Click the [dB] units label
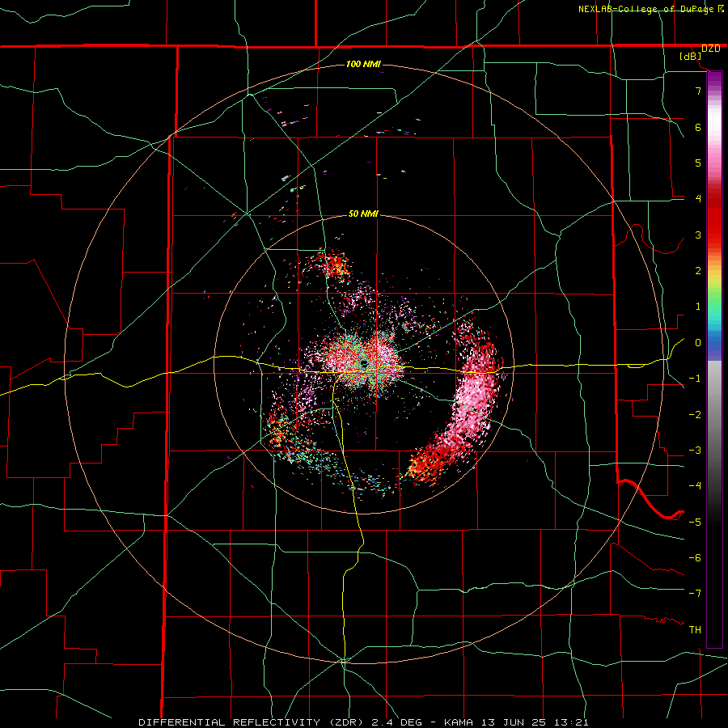This screenshot has height=728, width=728. coord(691,57)
